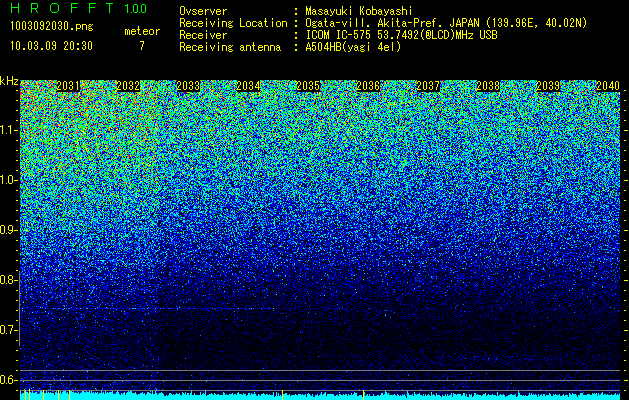Click the Ovserver field label
The width and height of the screenshot is (629, 400).
(x=203, y=11)
